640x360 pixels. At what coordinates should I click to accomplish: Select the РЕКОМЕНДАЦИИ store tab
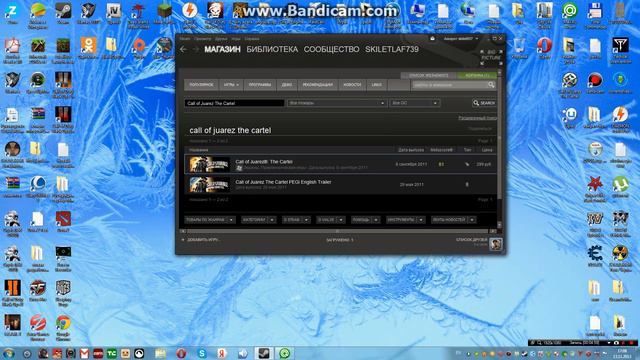click(x=318, y=85)
